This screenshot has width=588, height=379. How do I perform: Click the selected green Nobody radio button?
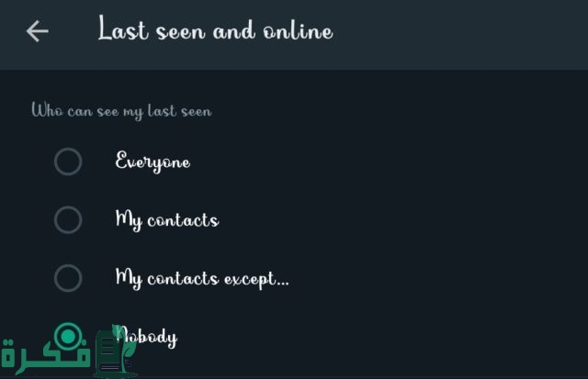coord(68,336)
